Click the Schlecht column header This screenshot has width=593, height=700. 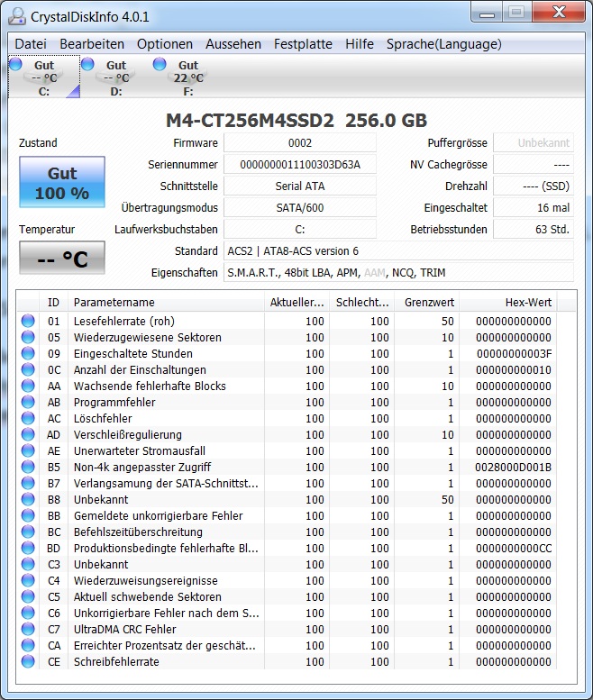tap(361, 302)
